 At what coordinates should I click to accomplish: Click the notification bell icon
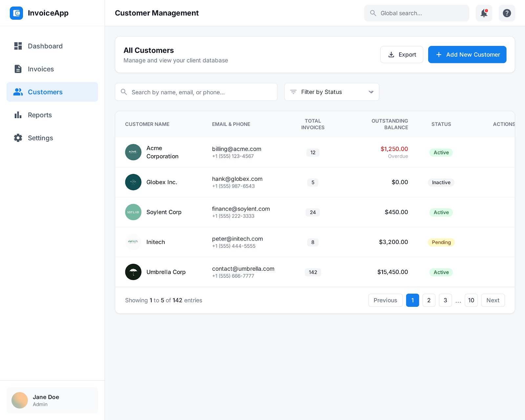point(484,13)
